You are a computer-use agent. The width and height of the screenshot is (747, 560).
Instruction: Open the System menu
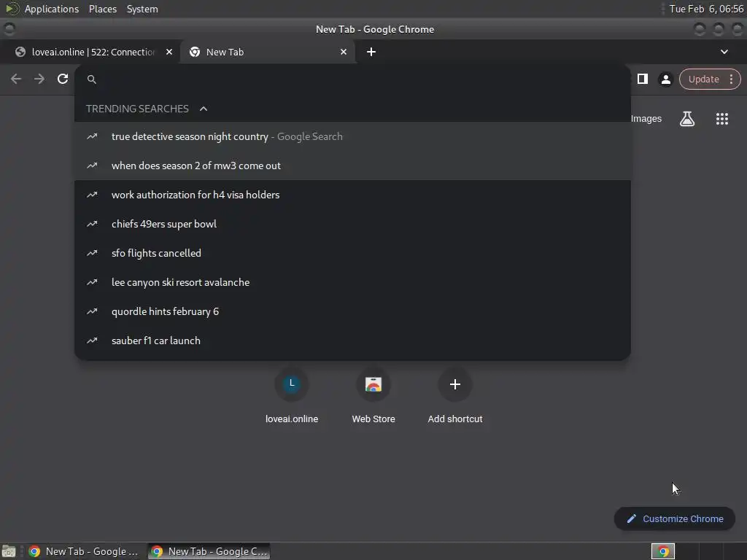(x=142, y=9)
